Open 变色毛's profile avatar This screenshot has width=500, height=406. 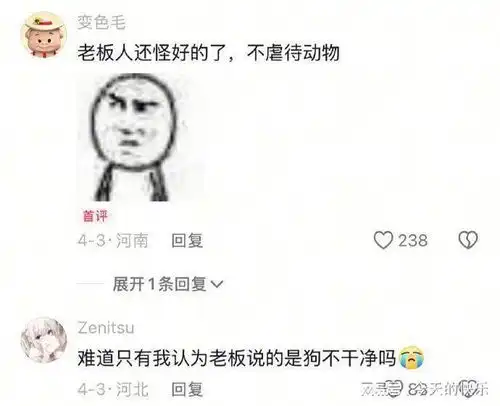tap(43, 35)
